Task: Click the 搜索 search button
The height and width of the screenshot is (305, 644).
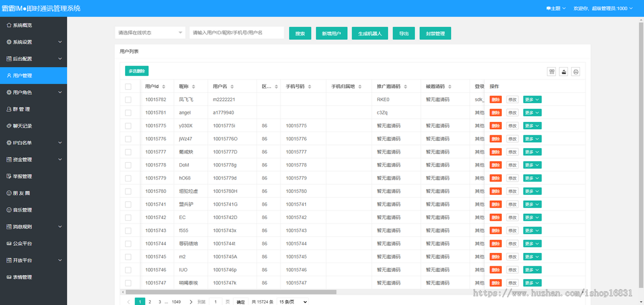Action: pos(300,33)
